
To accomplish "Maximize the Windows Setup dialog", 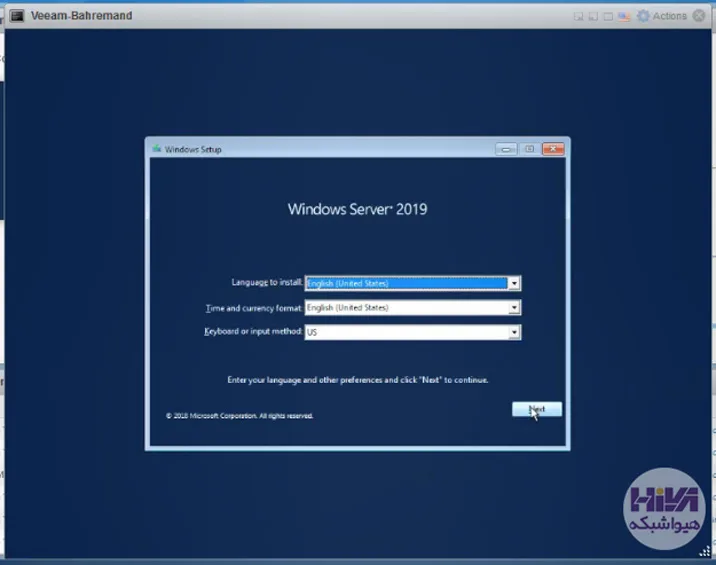I will click(x=529, y=149).
